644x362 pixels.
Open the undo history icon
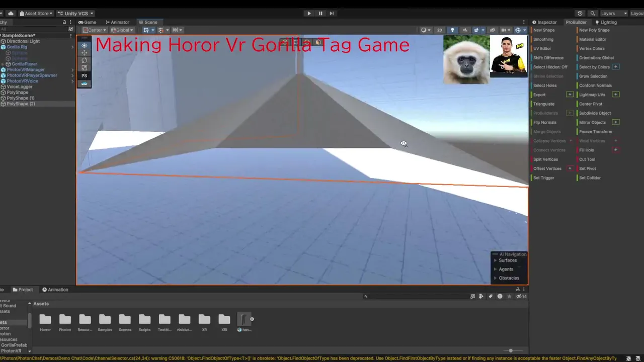tap(580, 14)
